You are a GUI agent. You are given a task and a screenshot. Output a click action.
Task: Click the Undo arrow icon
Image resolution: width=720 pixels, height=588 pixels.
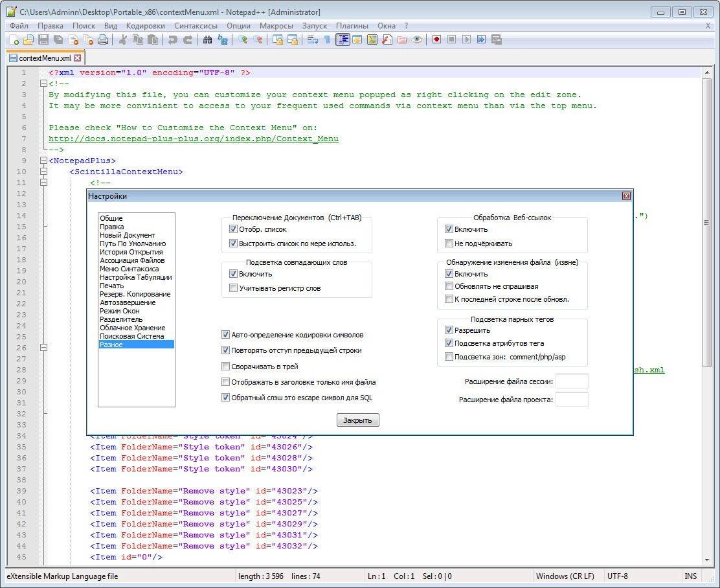tap(173, 40)
